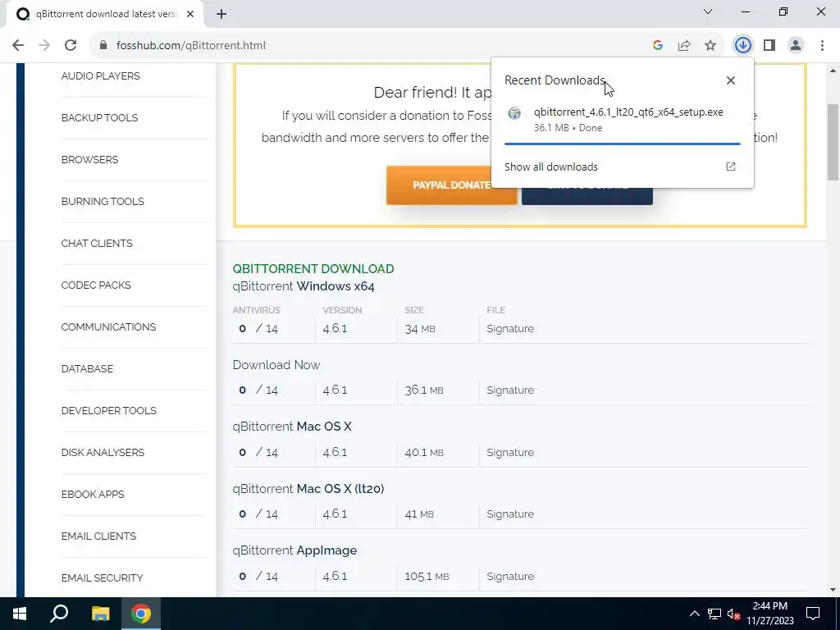The width and height of the screenshot is (840, 630).
Task: Open the taskbar clock and date
Action: tap(769, 614)
